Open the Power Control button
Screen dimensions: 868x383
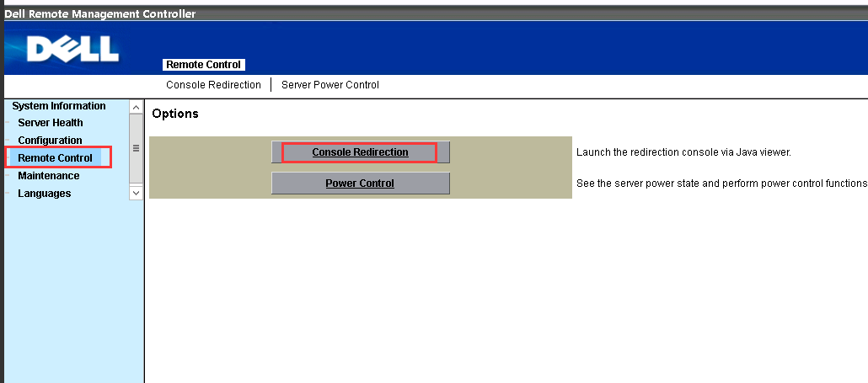click(361, 184)
